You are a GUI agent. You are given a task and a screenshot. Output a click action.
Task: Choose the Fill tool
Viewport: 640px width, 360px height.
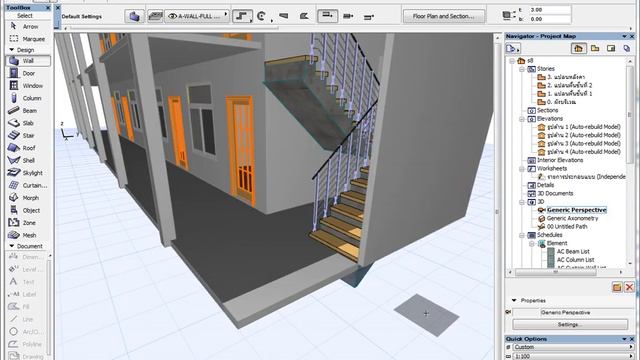tap(27, 307)
